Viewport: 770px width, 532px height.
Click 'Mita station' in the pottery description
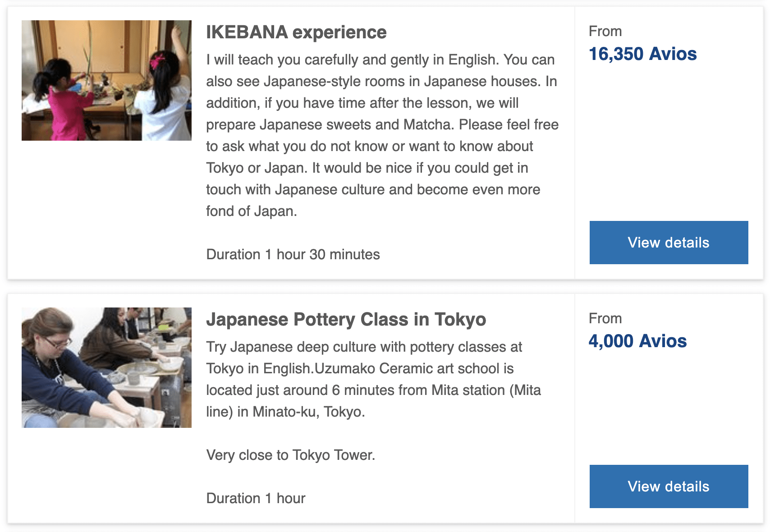point(468,390)
